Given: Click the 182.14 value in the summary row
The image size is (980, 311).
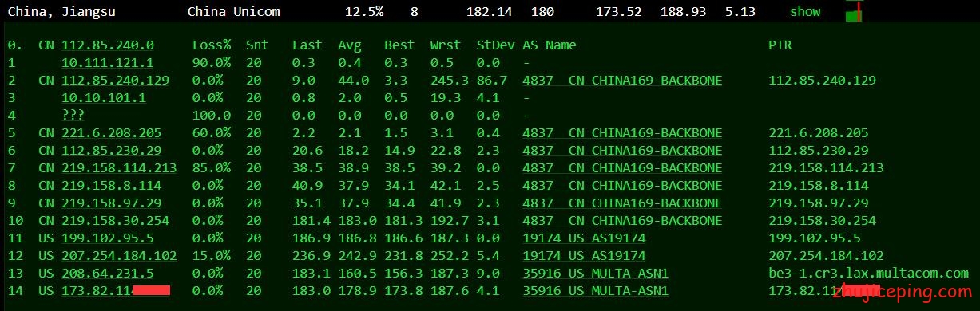Looking at the screenshot, I should coord(490,12).
